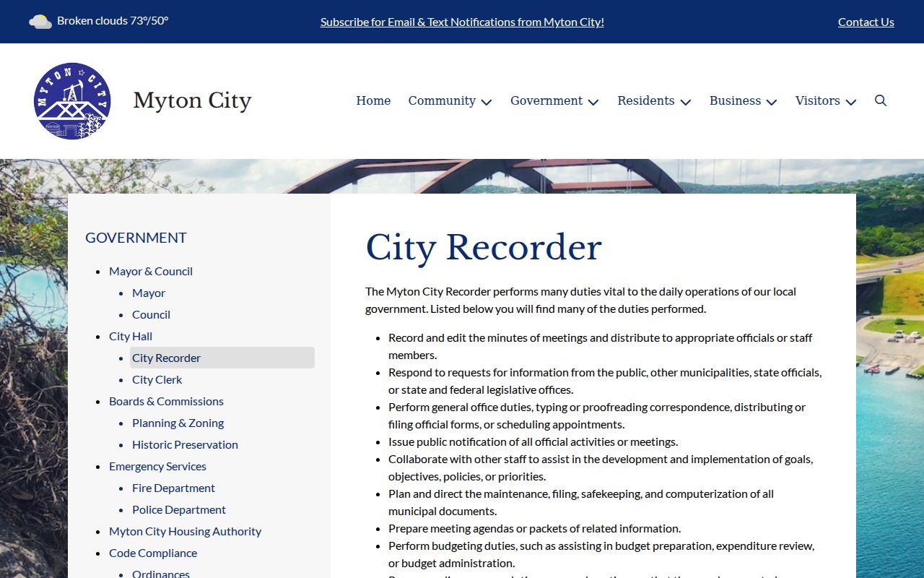Expand the Business menu chevron
This screenshot has width=924, height=578.
click(x=772, y=102)
